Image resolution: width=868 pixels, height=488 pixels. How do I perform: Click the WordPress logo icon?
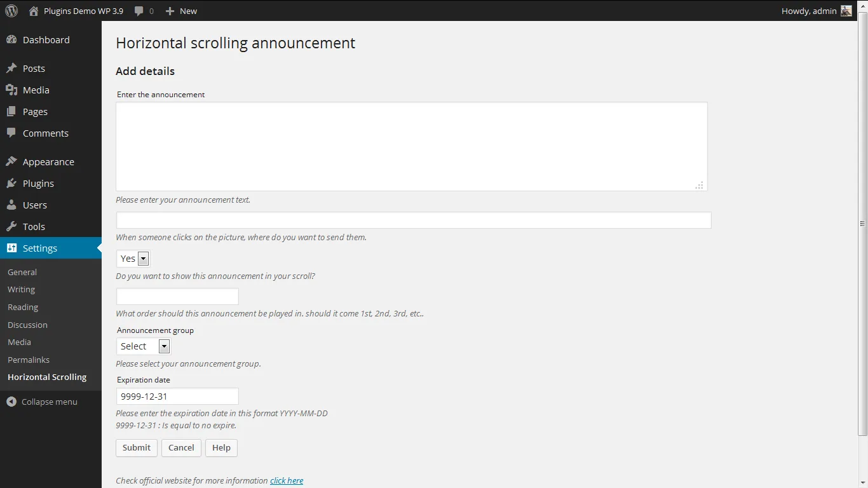click(x=11, y=11)
